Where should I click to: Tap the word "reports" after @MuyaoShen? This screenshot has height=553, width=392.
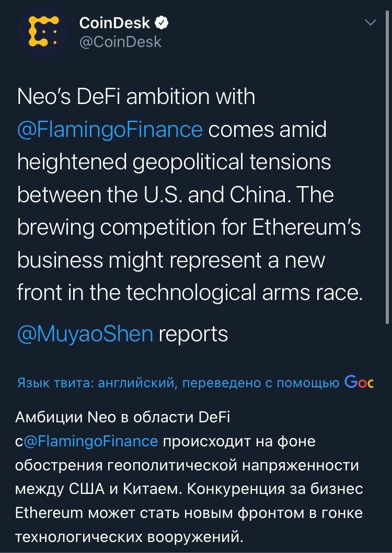coord(193,333)
